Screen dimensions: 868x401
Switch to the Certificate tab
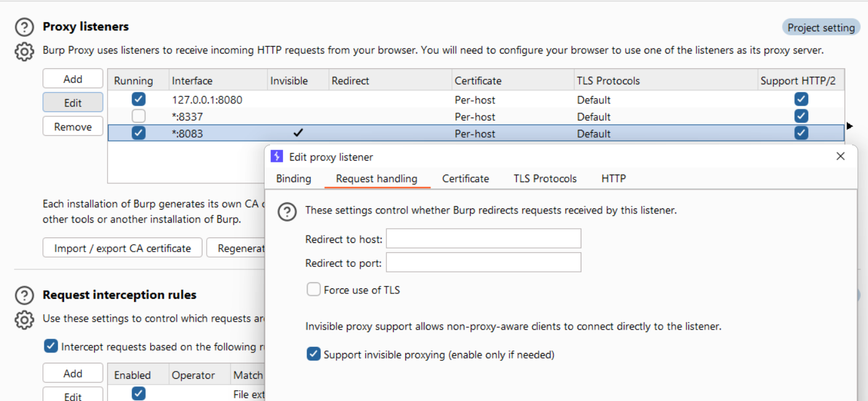(466, 178)
